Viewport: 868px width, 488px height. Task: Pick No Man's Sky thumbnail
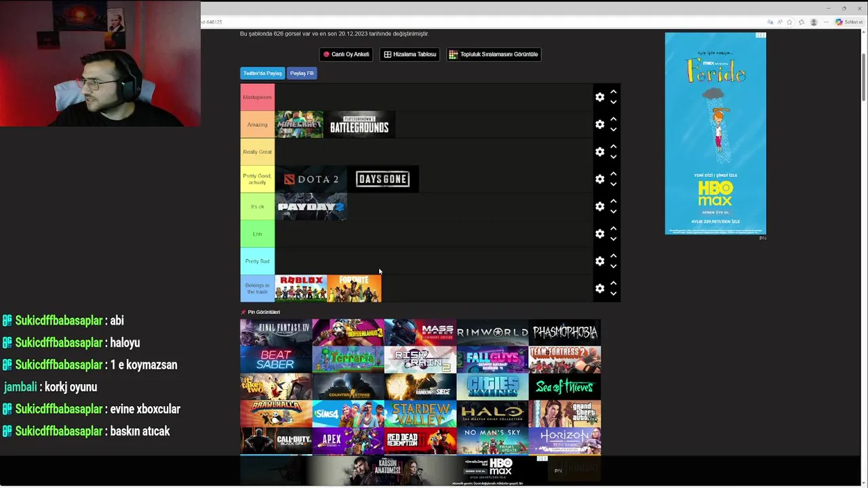tap(492, 441)
